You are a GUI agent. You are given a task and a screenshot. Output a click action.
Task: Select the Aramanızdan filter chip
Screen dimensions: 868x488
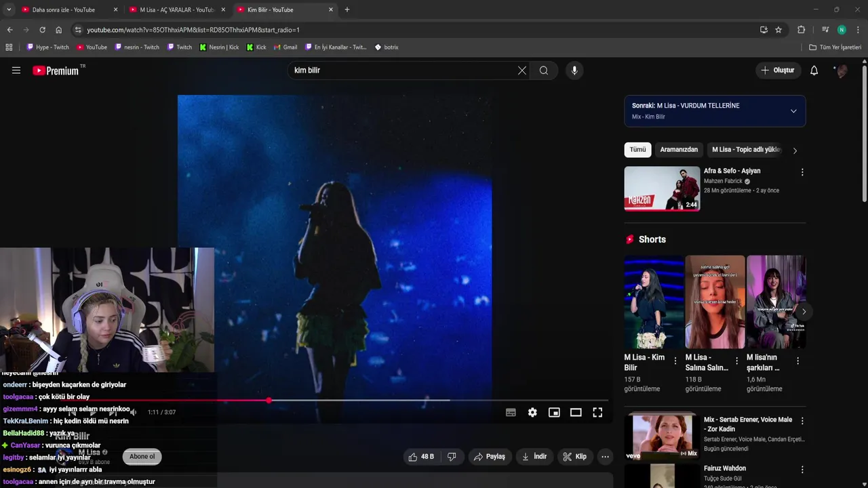tap(679, 150)
